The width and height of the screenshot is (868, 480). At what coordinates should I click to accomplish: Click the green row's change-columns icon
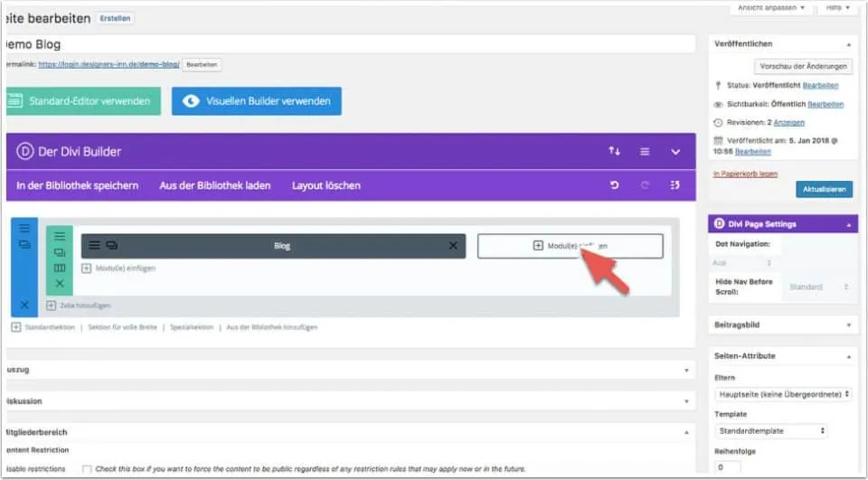click(60, 268)
